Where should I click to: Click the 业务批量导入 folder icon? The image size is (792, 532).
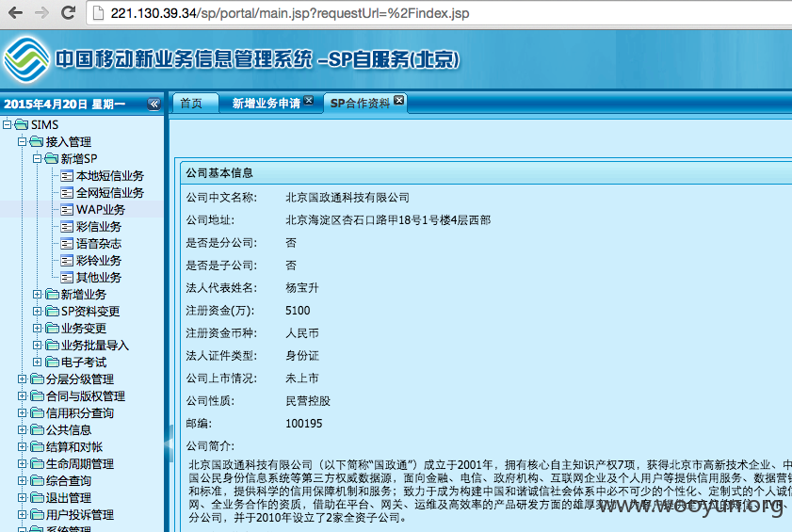tap(52, 345)
